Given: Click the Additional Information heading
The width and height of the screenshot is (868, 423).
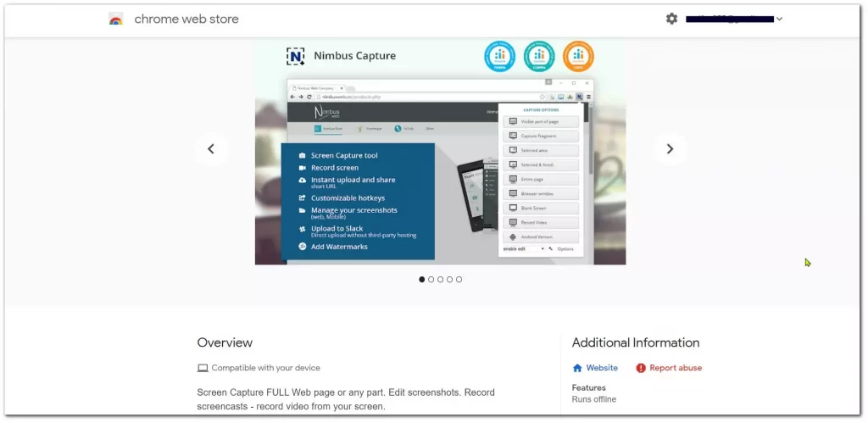Looking at the screenshot, I should click(636, 342).
